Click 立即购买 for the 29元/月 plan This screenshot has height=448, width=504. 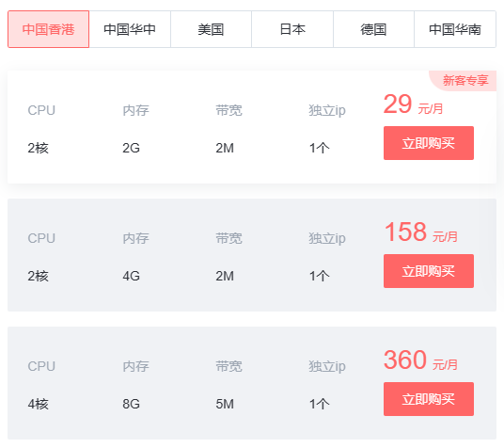[429, 143]
